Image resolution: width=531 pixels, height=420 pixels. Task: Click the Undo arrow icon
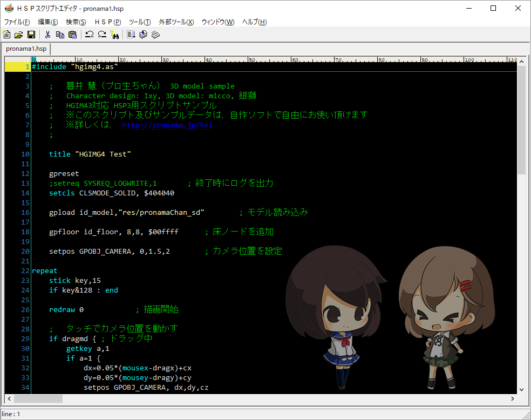click(89, 35)
